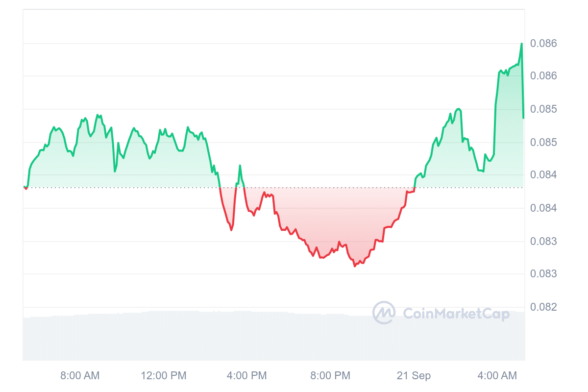Viewport: 588px width, 392px height.
Task: Select the 8:00 PM axis label
Action: [x=331, y=376]
